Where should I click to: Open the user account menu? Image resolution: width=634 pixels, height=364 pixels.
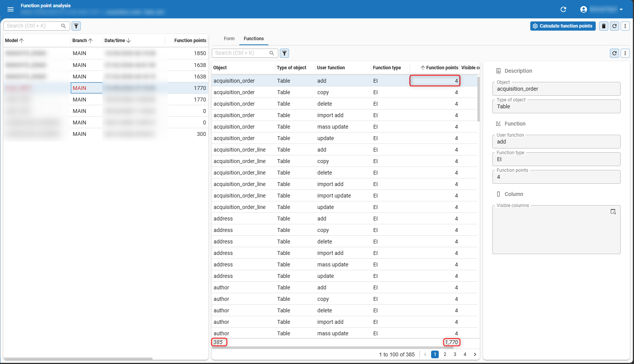[601, 9]
